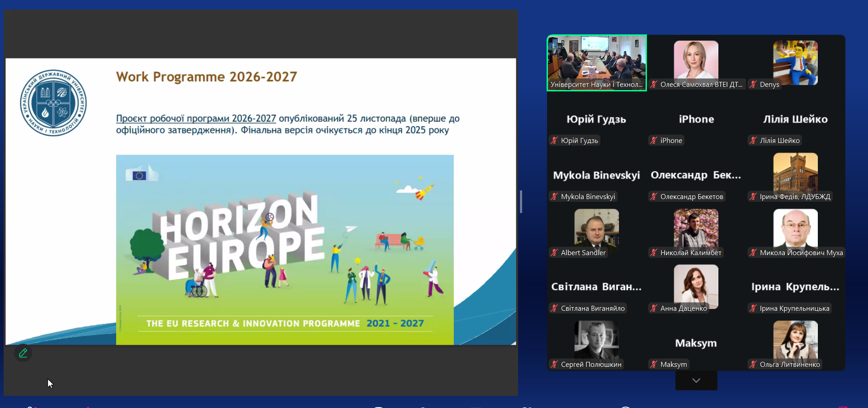Click Лілія Шейко participant name tile

coord(795,119)
